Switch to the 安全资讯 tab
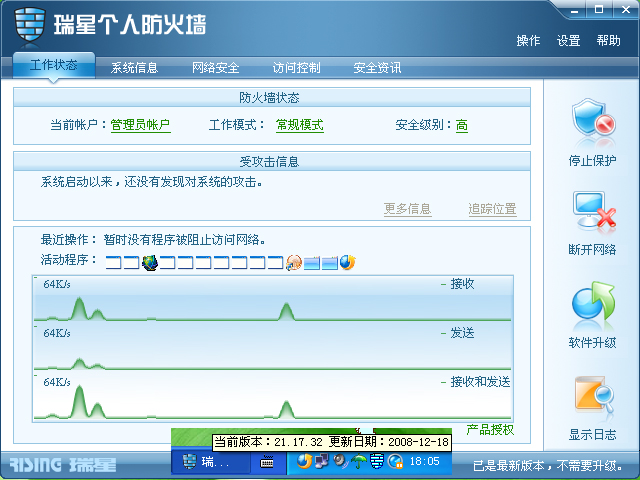The height and width of the screenshot is (480, 640). coord(377,68)
